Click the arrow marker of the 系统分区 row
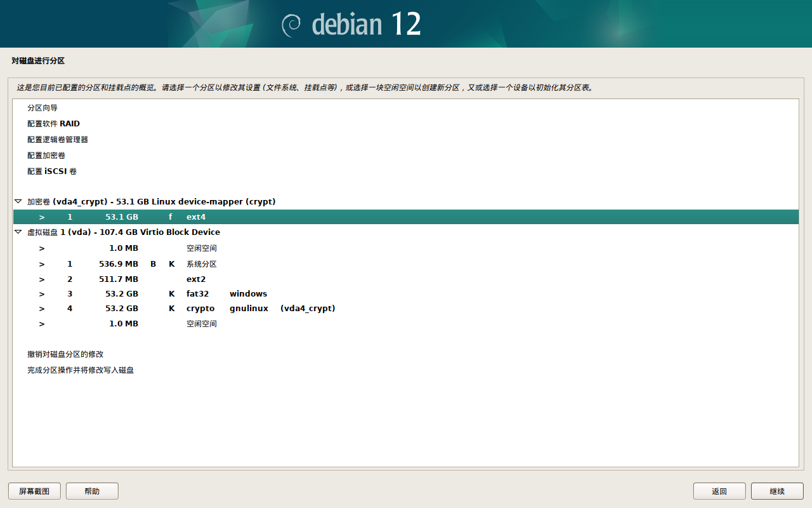 pos(42,264)
